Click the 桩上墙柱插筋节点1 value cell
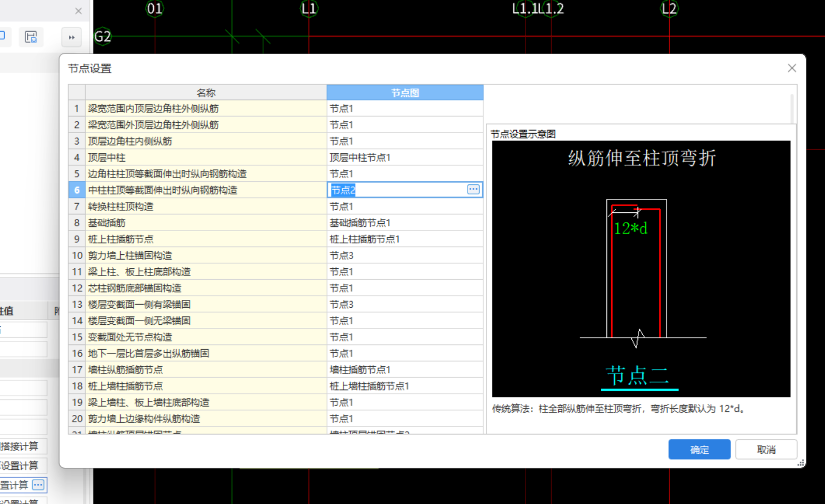This screenshot has width=825, height=504. click(404, 386)
